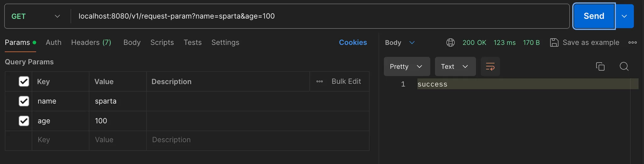Click the Bulk Edit button
This screenshot has width=644, height=164.
(x=346, y=82)
